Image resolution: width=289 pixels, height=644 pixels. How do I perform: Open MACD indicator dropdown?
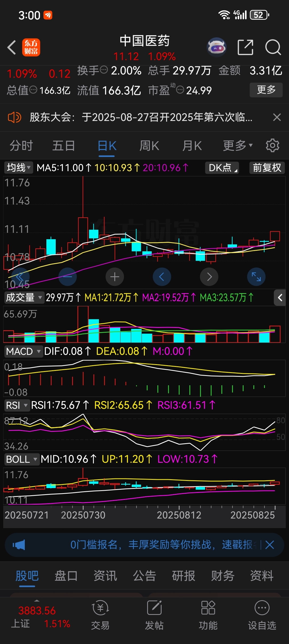23,351
